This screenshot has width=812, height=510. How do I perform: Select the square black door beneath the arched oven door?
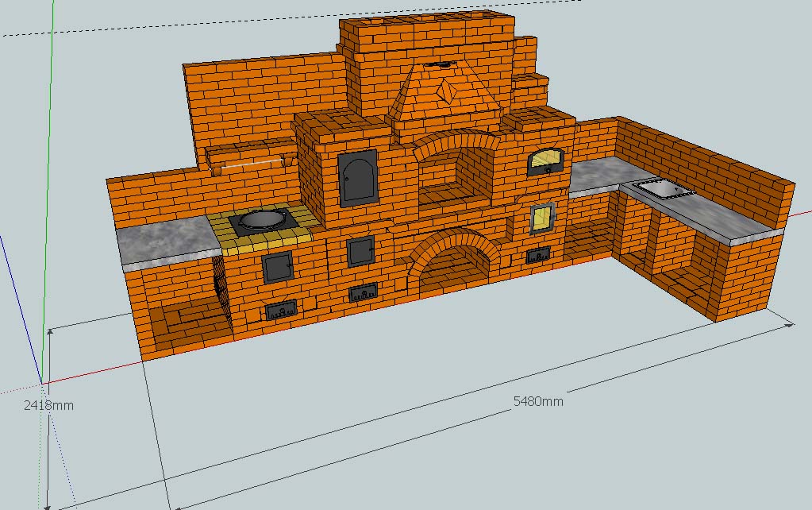(360, 251)
